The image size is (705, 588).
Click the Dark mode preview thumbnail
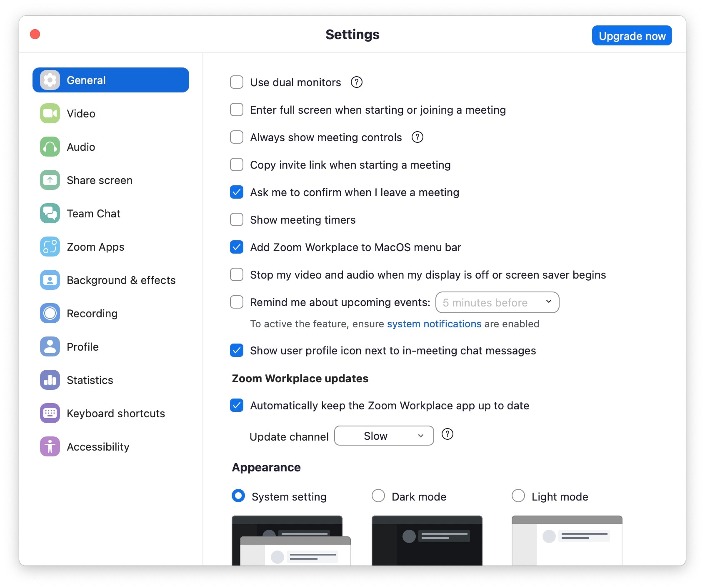427,540
